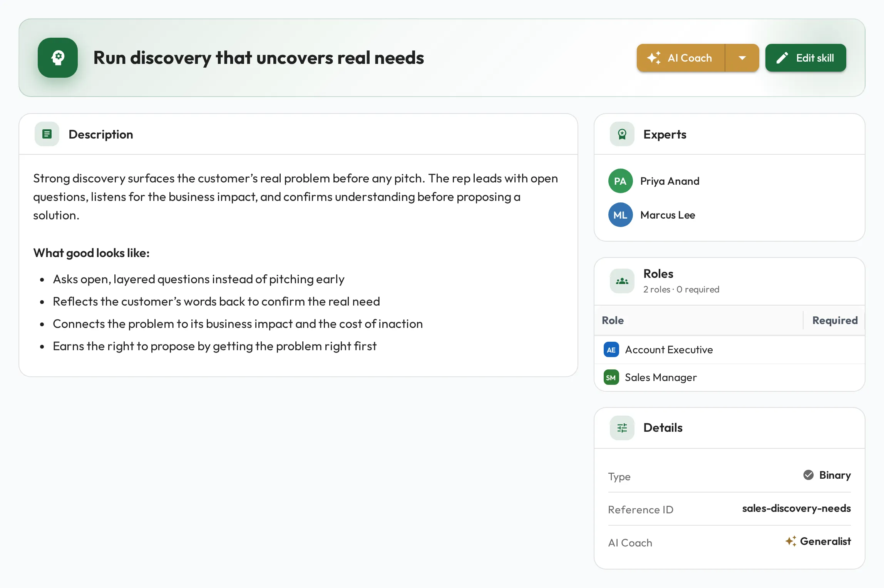The width and height of the screenshot is (884, 588).
Task: Click the skill head-gear icon in header
Action: pyautogui.click(x=58, y=58)
